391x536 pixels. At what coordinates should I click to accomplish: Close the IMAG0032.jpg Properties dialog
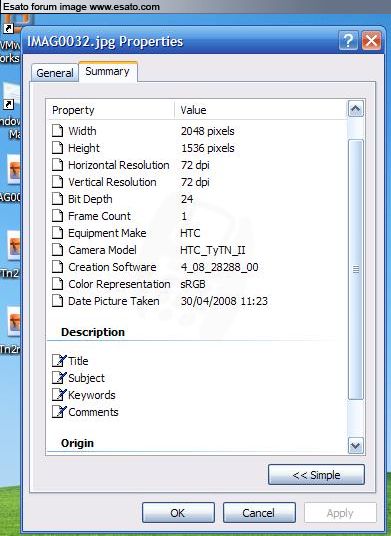coord(372,41)
